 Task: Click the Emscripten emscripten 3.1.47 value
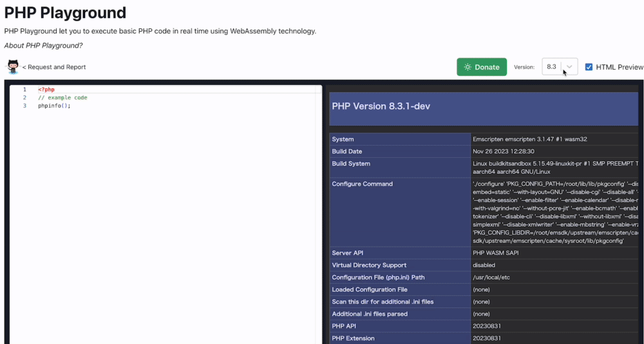[530, 139]
